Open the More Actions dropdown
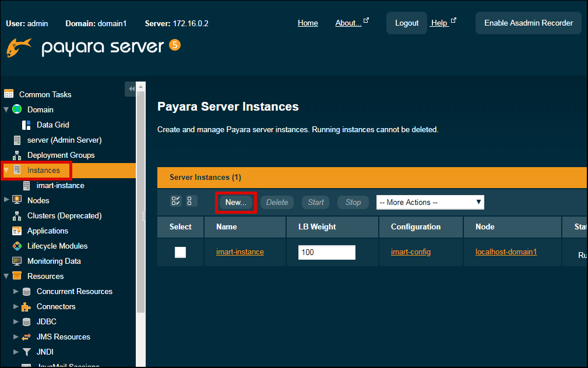The width and height of the screenshot is (588, 368). pos(430,202)
